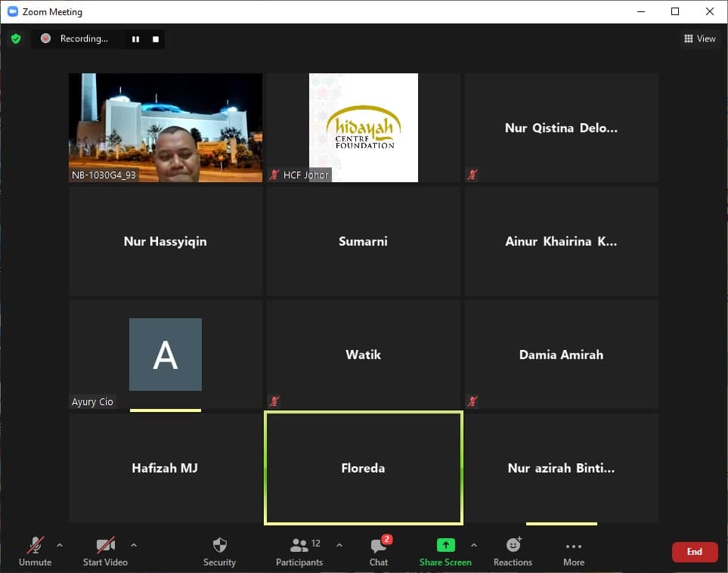Expand share options arrow beside Share Screen
This screenshot has height=573, width=728.
pyautogui.click(x=474, y=545)
